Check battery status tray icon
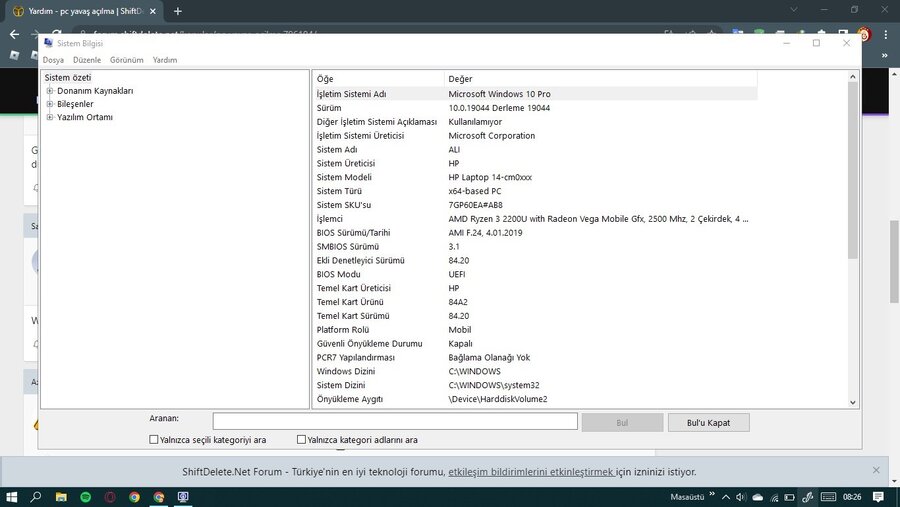Screen dimensions: 900x507 (790, 497)
